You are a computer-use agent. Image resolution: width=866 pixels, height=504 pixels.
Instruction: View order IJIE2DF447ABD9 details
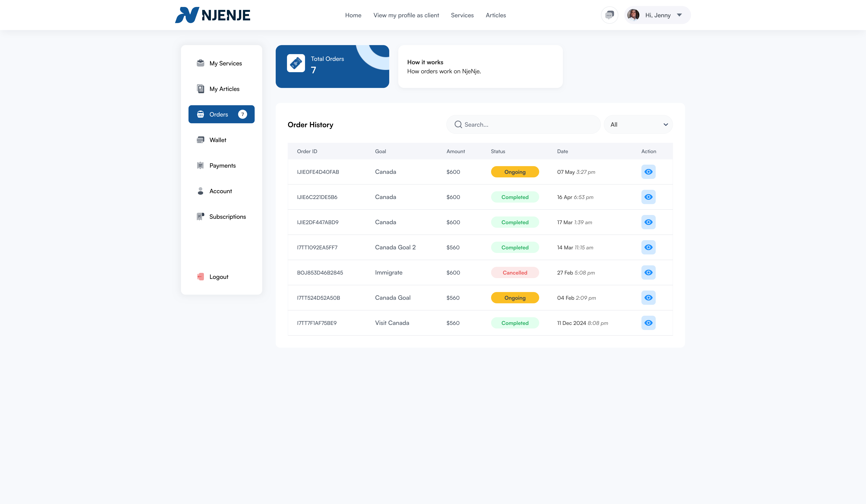coord(648,222)
